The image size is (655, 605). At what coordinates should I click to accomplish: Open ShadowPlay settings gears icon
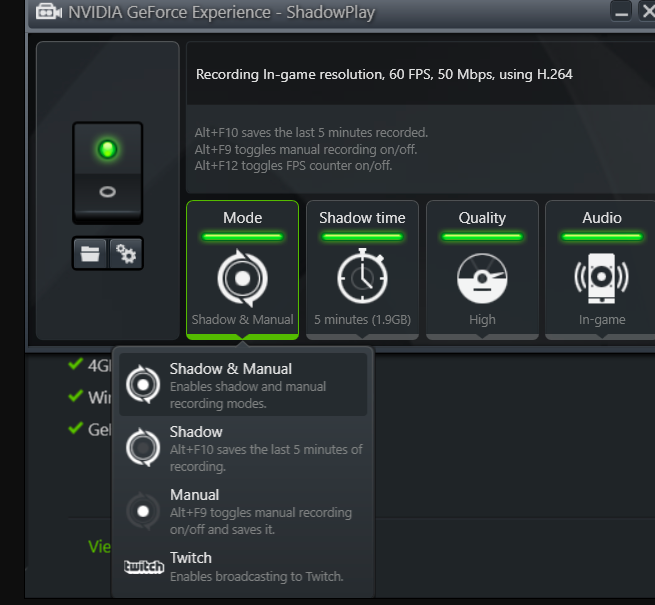click(126, 253)
